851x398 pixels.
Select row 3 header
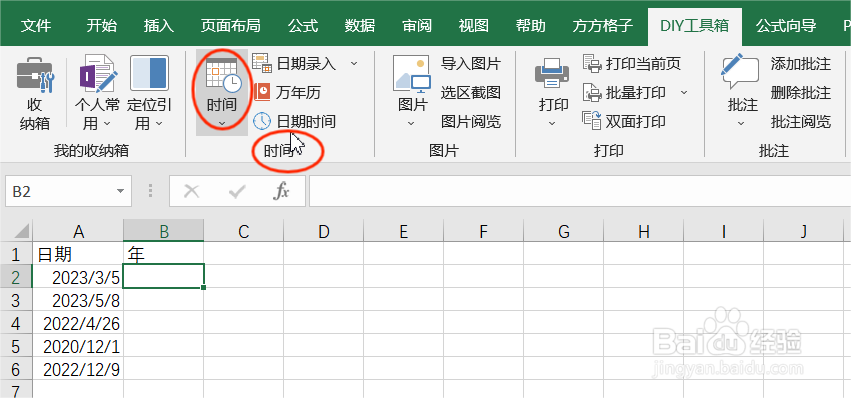[16, 300]
